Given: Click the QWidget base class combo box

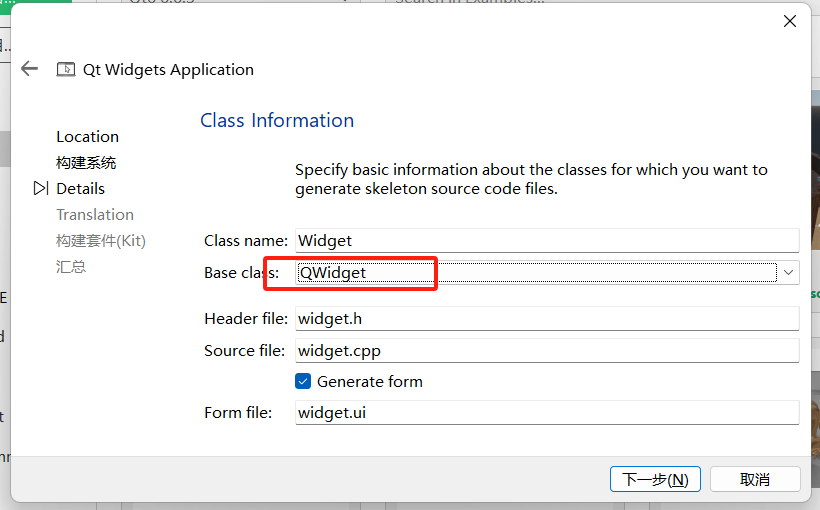Looking at the screenshot, I should (547, 273).
